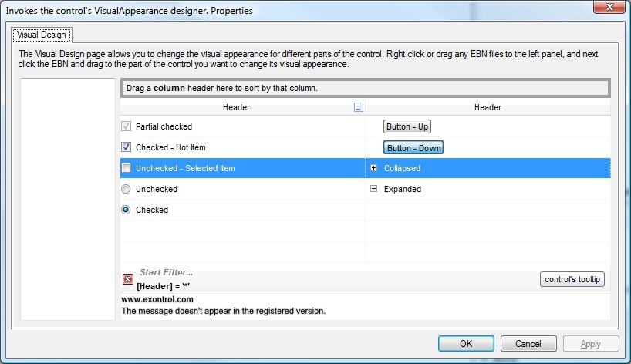Expand the Collapsed tree item
This screenshot has width=631, height=364.
tap(374, 168)
